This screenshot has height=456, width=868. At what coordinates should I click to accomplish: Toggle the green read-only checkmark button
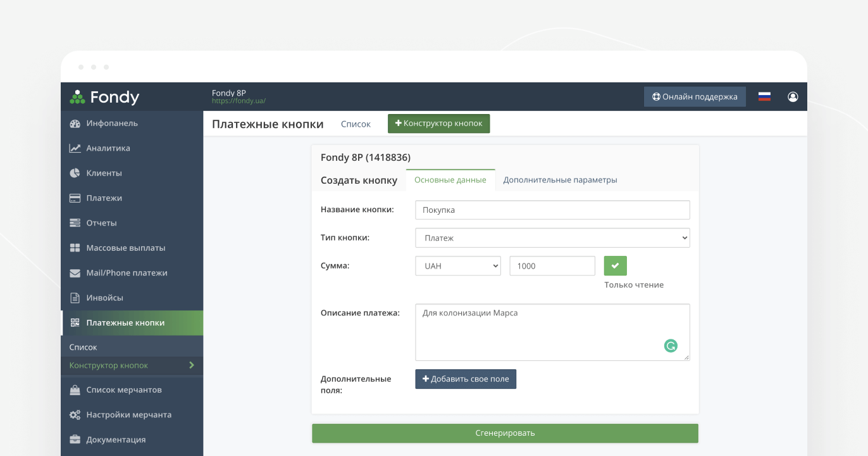tap(615, 266)
